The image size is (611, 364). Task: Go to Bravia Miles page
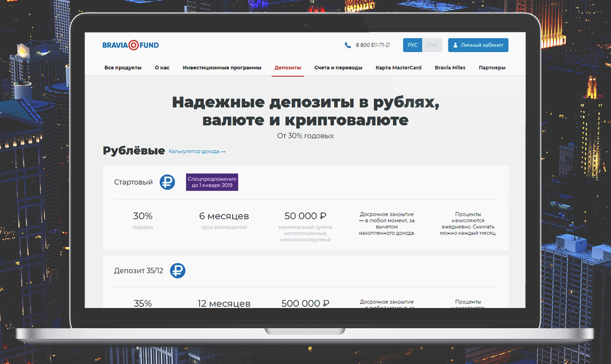[450, 68]
